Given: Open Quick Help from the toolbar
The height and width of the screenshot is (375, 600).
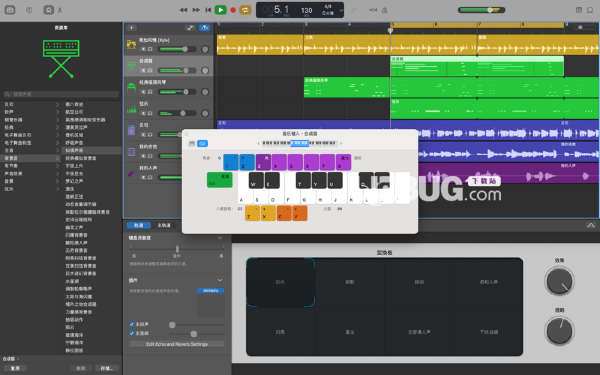Looking at the screenshot, I should tap(29, 10).
